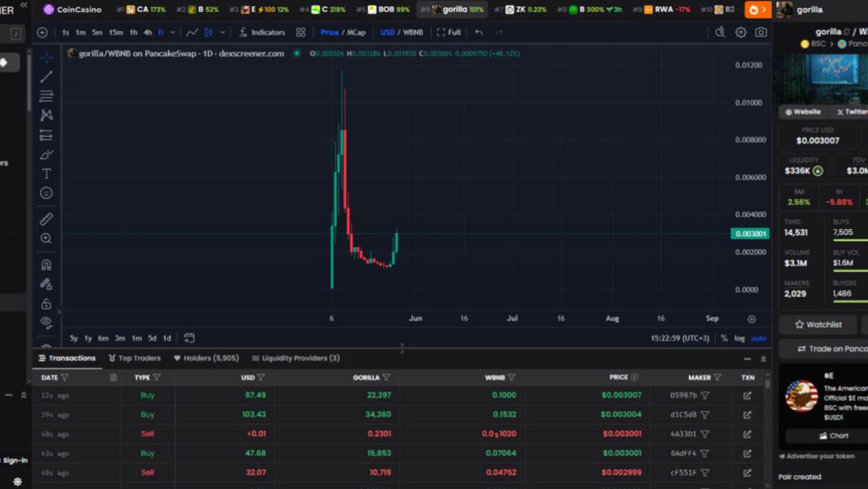Image resolution: width=868 pixels, height=489 pixels.
Task: Add gorilla to Watchlist
Action: pos(818,324)
